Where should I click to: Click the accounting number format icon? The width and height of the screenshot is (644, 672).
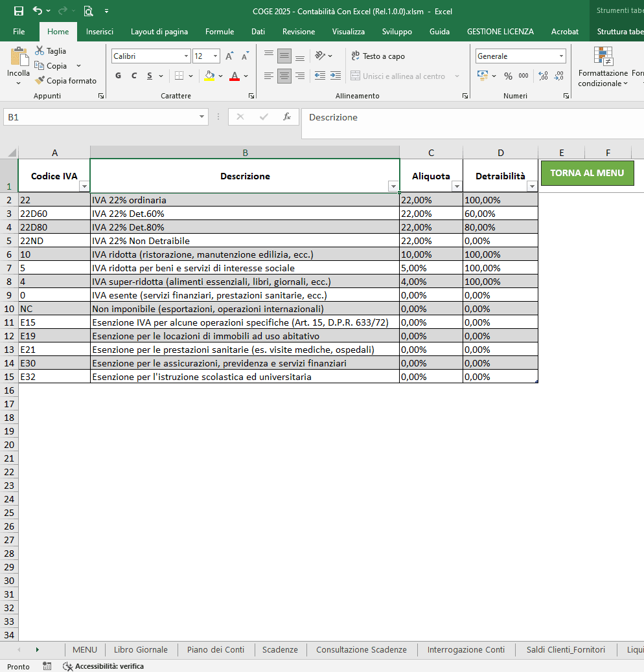pyautogui.click(x=483, y=76)
